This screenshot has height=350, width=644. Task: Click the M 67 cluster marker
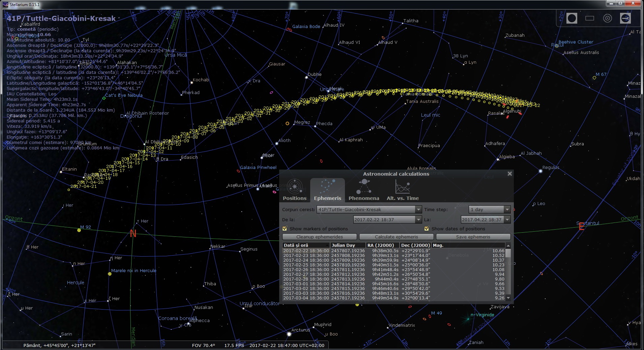click(x=594, y=78)
